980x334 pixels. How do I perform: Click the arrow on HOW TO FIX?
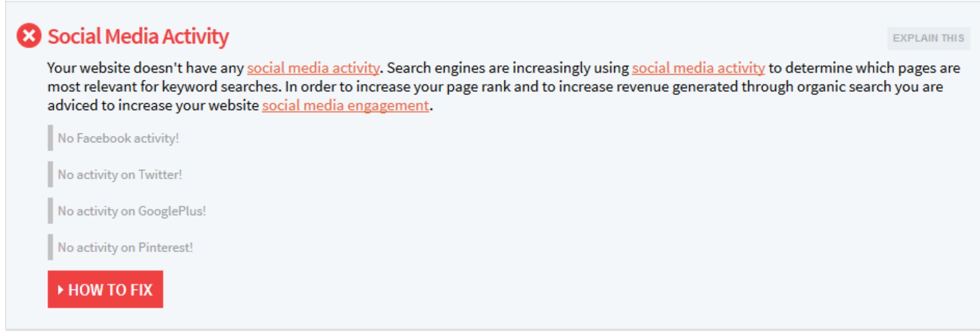[60, 290]
